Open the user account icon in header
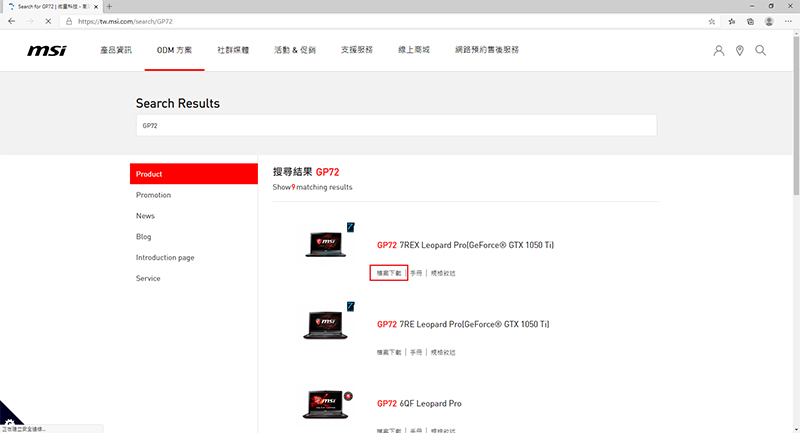Viewport: 800px width, 433px height. (718, 51)
